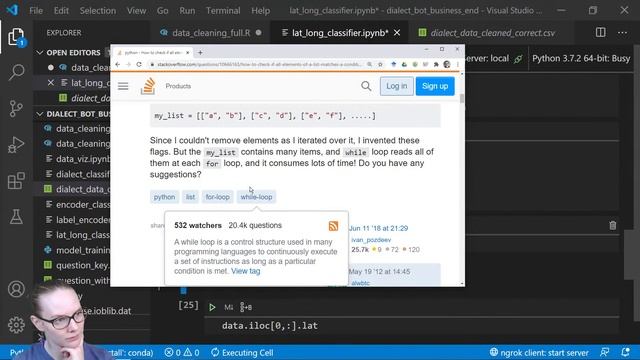Click ngrok client: start server status item
Image resolution: width=640 pixels, height=360 pixels.
pos(539,352)
